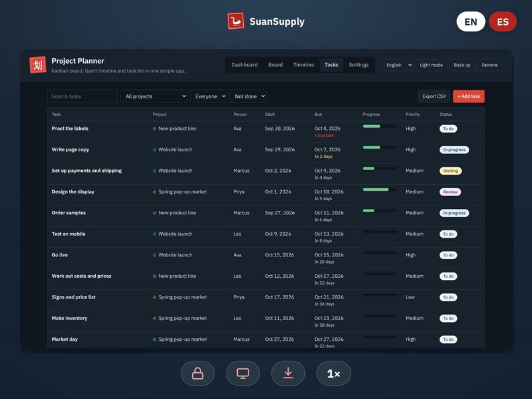This screenshot has height=399, width=532.
Task: Expand the Everyone person filter
Action: click(x=208, y=96)
